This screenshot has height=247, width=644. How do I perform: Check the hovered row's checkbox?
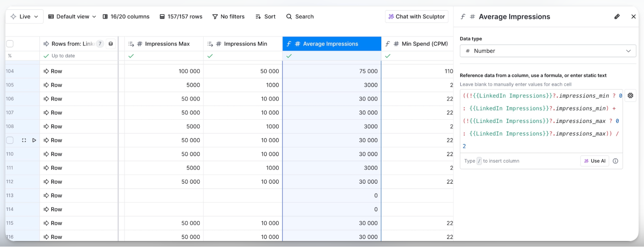[10, 140]
